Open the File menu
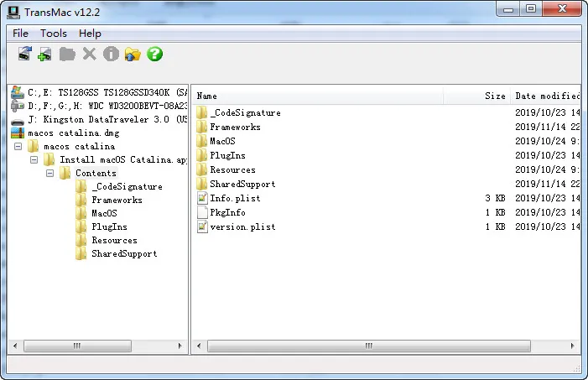Screen dimensions: 588x380 [20, 34]
